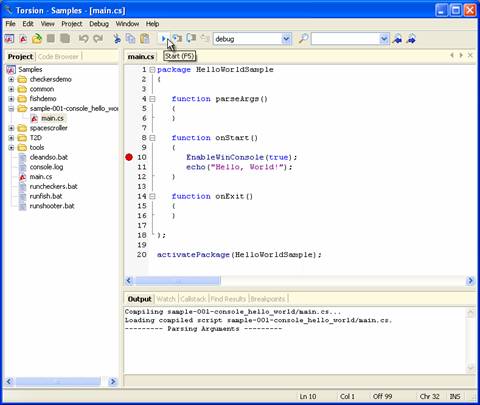Click the Find magnifier icon
Viewport: 480px width, 405px height.
coord(303,39)
